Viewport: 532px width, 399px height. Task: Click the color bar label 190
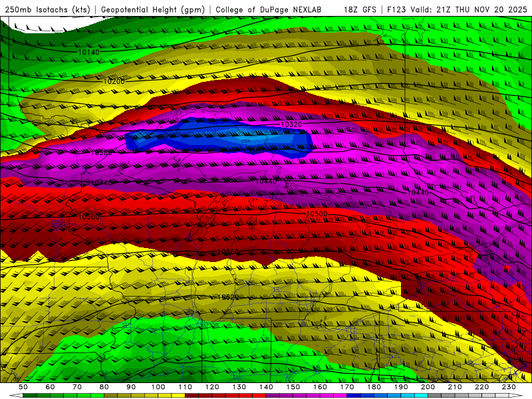pyautogui.click(x=401, y=387)
